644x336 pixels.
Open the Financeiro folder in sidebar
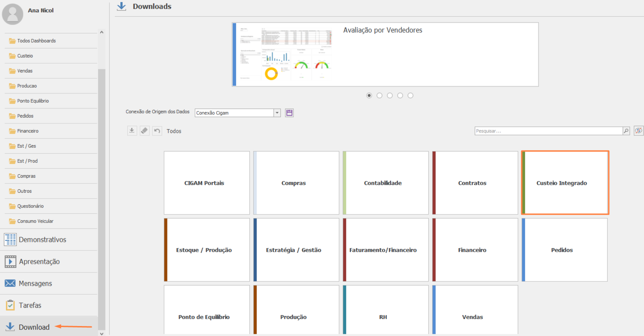pyautogui.click(x=51, y=131)
